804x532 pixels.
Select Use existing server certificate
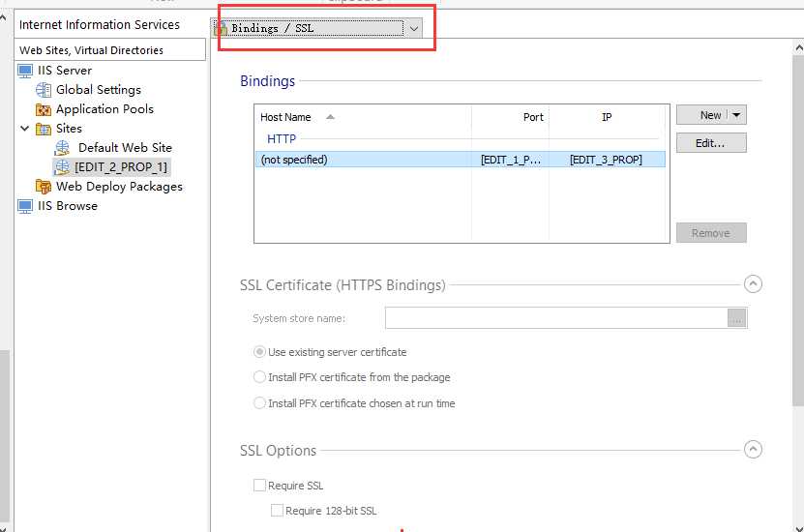(259, 352)
